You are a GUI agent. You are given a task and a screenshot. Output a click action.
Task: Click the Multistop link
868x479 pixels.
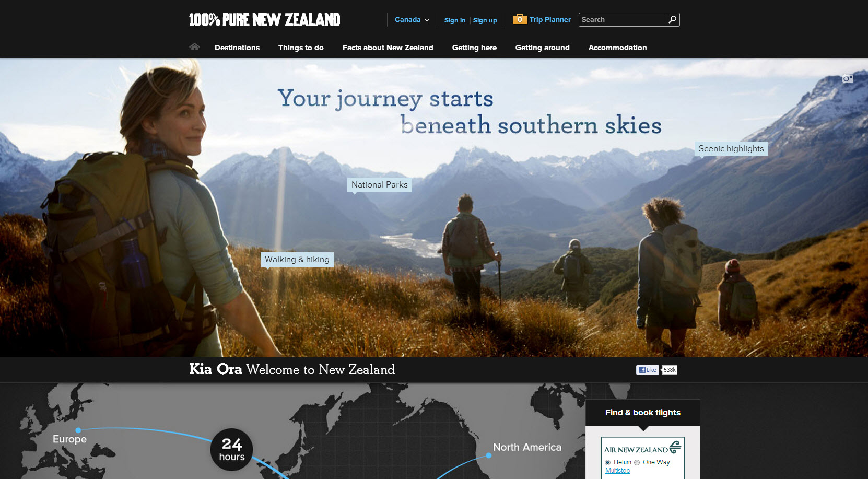tap(618, 471)
